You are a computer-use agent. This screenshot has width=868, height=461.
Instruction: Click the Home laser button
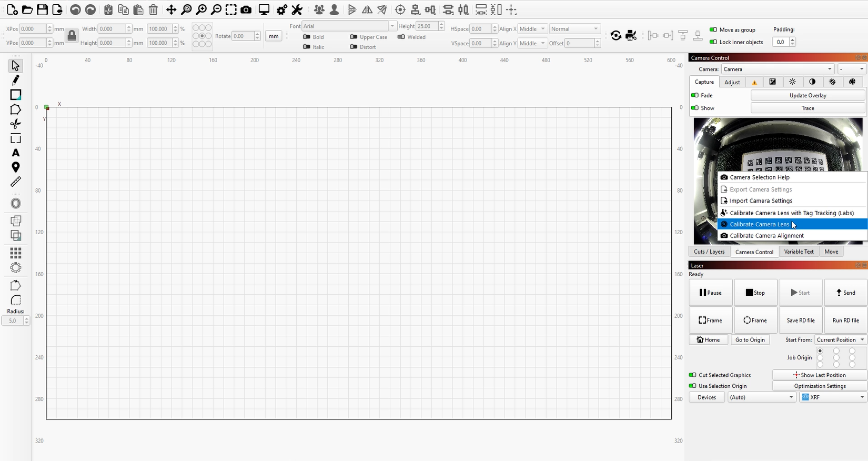[x=708, y=340]
